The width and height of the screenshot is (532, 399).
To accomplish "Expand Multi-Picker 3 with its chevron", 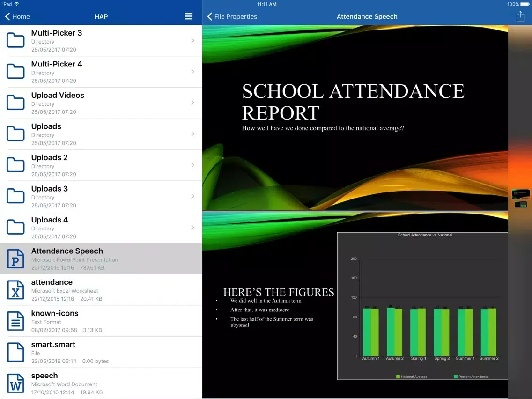I will pos(193,40).
